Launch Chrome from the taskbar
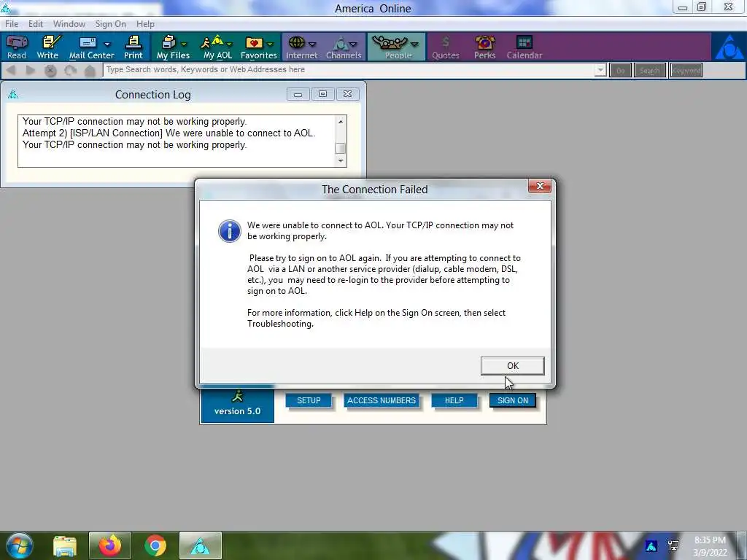The image size is (747, 560). (155, 545)
